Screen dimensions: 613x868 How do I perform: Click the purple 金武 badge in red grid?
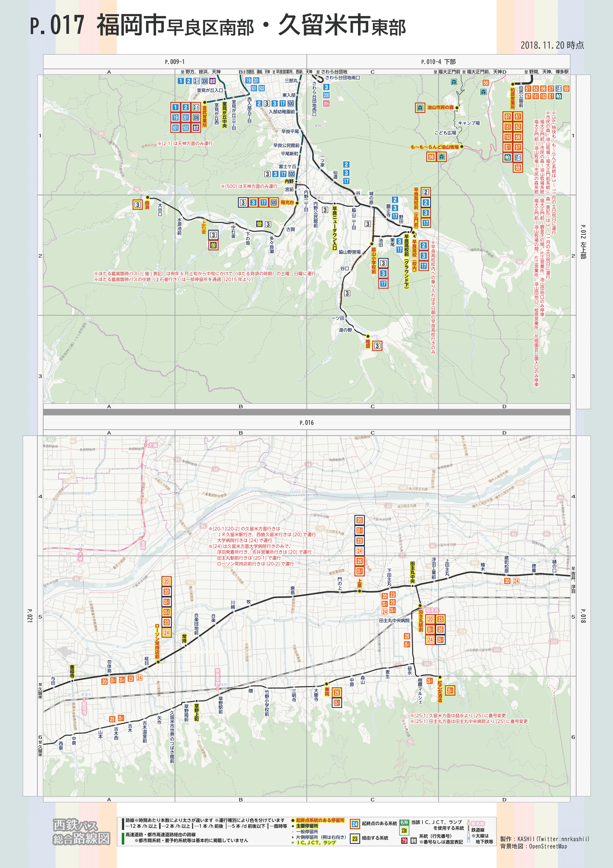click(196, 128)
